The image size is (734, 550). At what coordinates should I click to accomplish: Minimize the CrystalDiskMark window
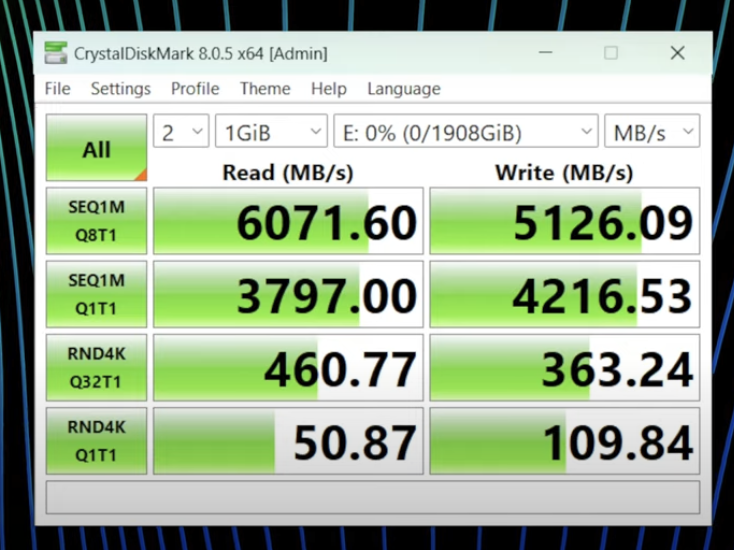tap(545, 53)
